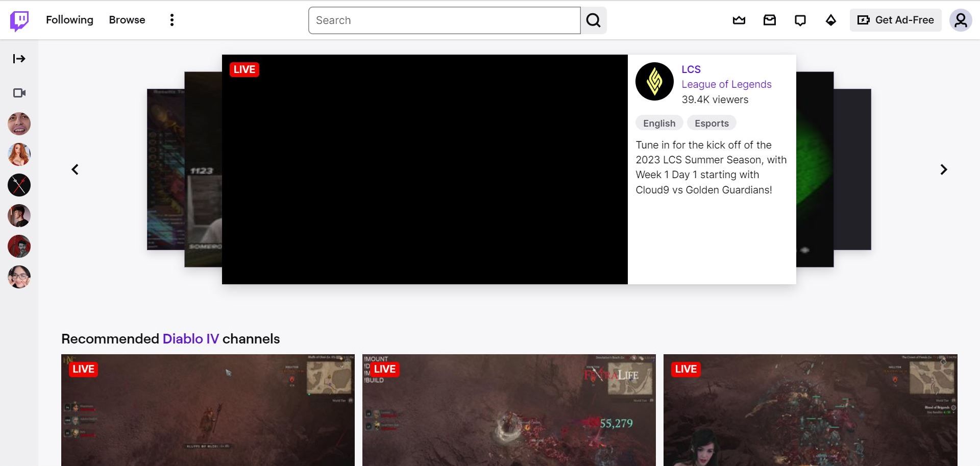Advance carousel with the right chevron
Image resolution: width=980 pixels, height=466 pixels.
tap(944, 169)
